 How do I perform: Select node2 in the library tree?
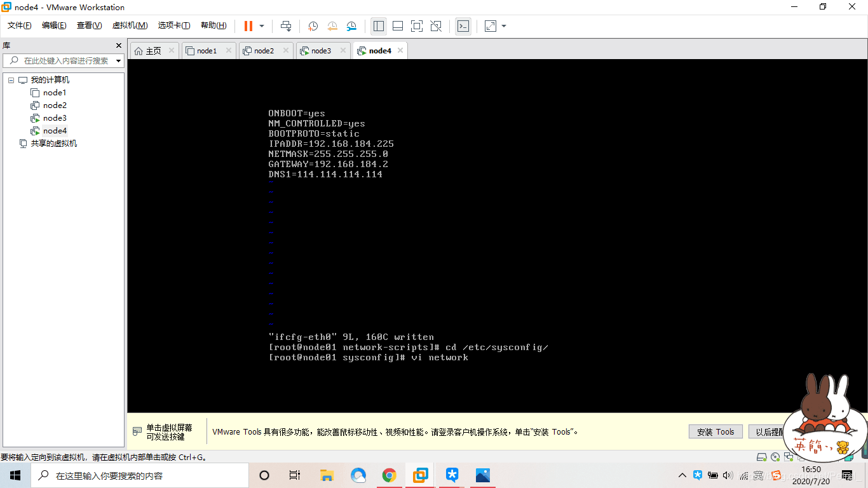(x=55, y=105)
